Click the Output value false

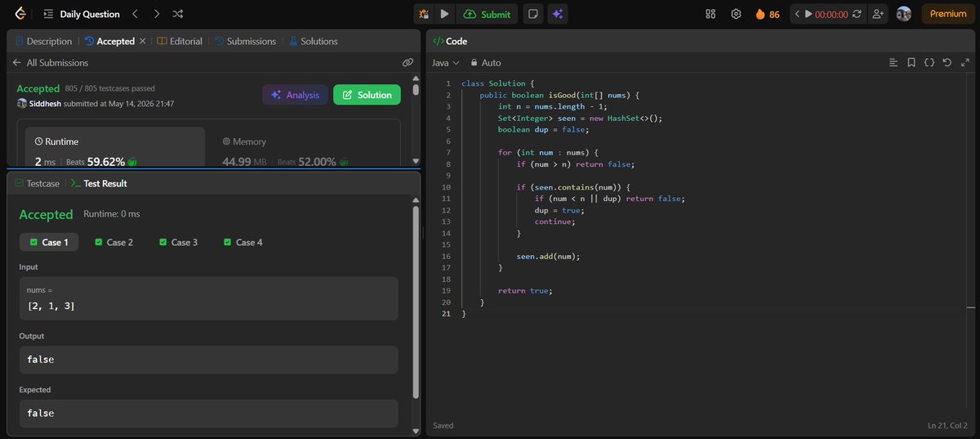point(41,360)
